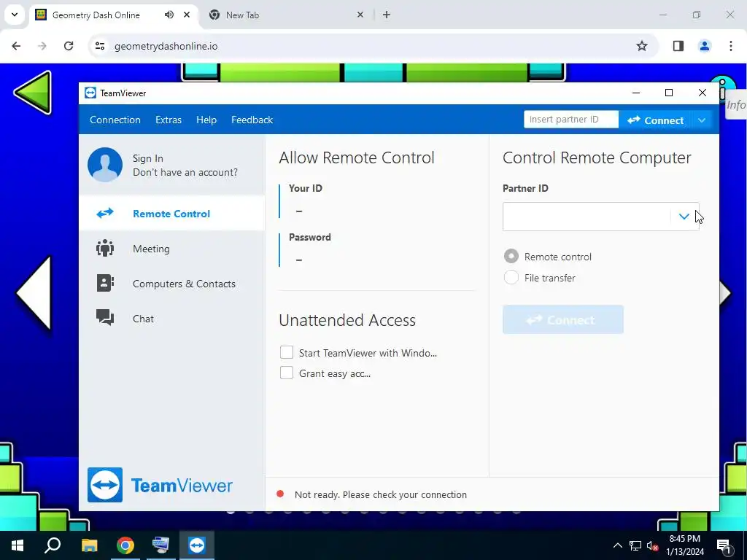The width and height of the screenshot is (747, 560).
Task: Select the Remote Control sidebar item
Action: tap(172, 214)
